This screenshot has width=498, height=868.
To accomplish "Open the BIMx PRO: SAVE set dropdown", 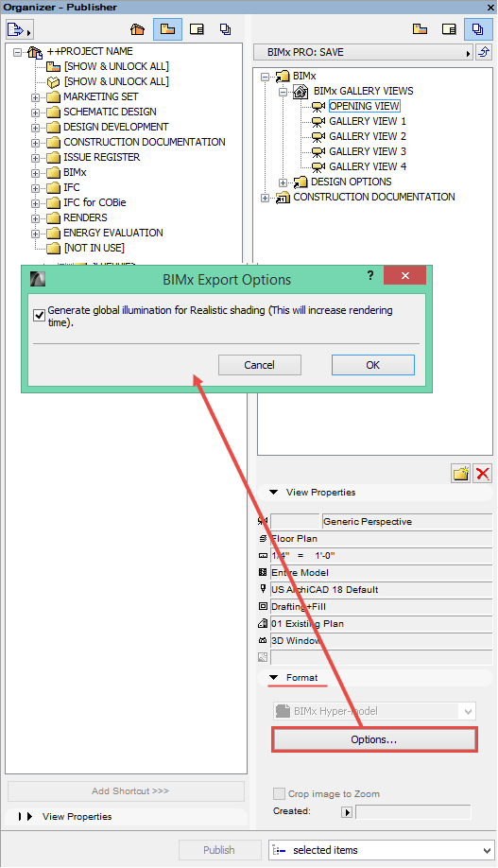I will tap(363, 53).
